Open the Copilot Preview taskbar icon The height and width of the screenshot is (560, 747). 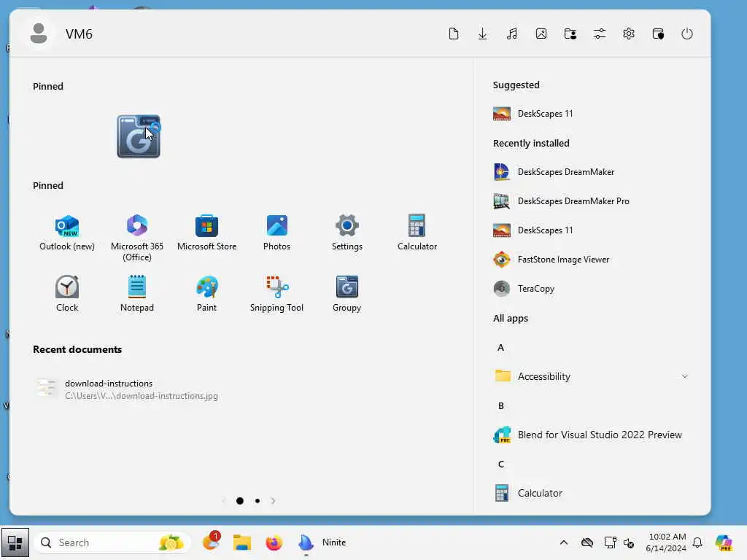coord(724,542)
